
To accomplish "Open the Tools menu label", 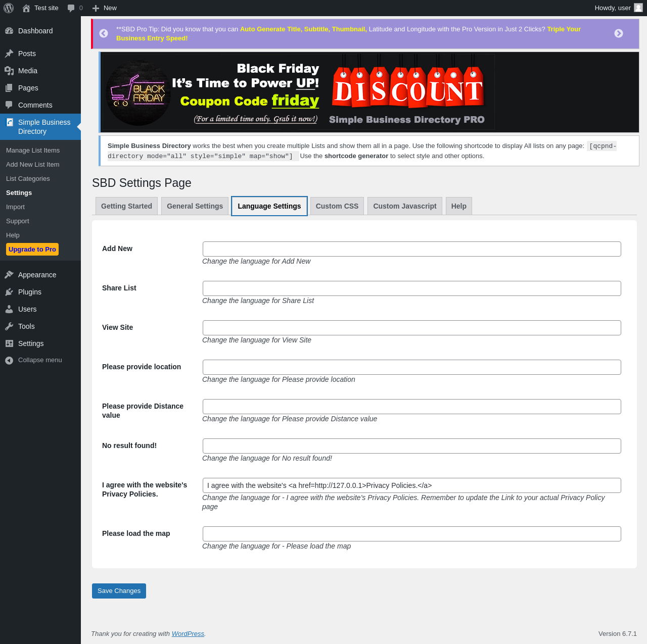I will [26, 326].
